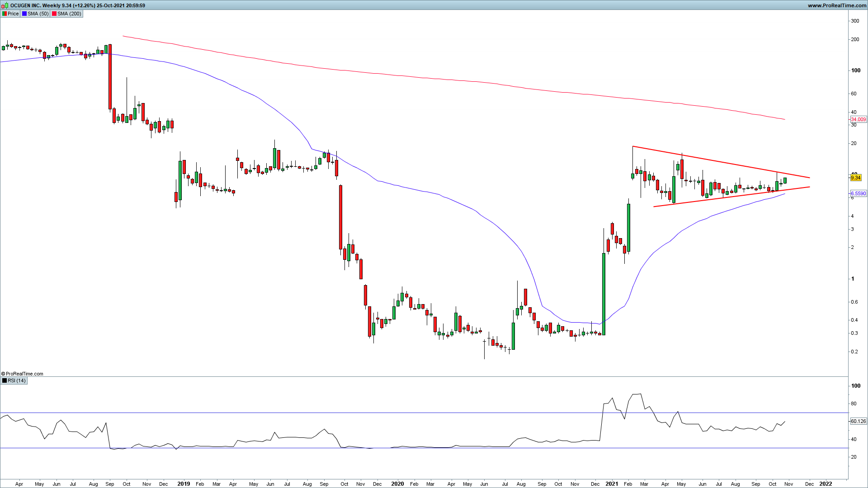The height and width of the screenshot is (488, 868).
Task: Click the red SMA (200) legend square
Action: click(x=54, y=14)
